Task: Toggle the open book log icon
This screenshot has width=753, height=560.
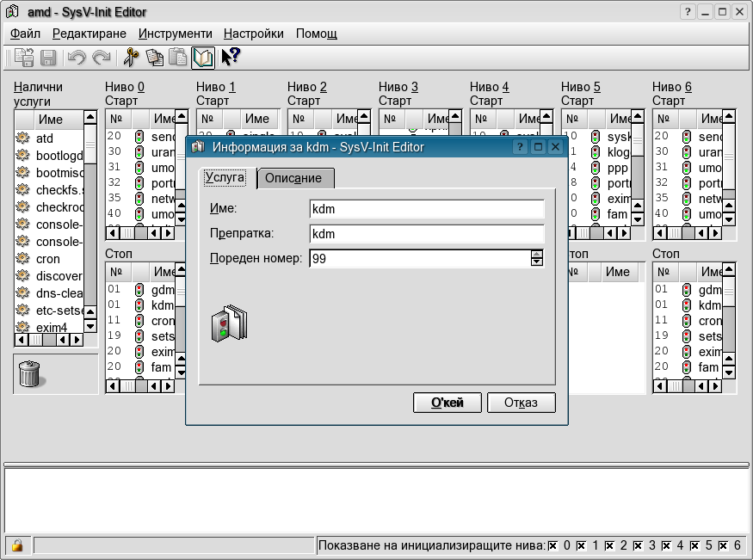Action: coord(202,58)
